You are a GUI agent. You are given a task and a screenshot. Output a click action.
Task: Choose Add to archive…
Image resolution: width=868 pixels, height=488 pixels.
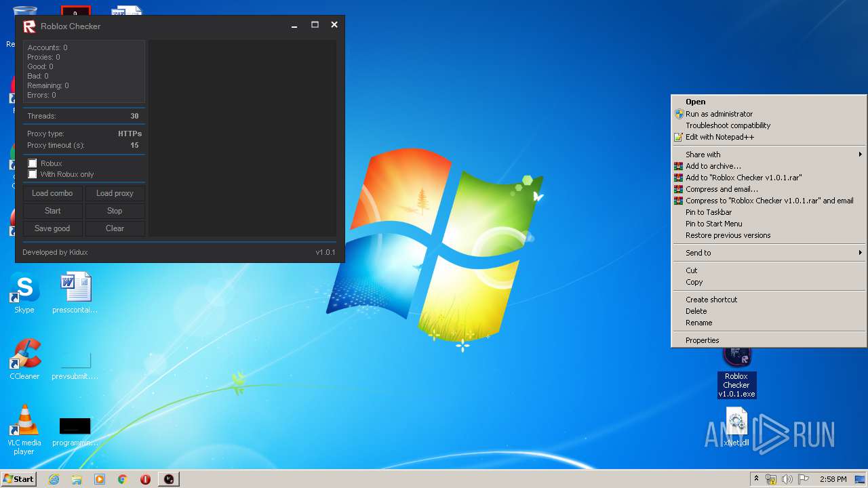pyautogui.click(x=769, y=166)
